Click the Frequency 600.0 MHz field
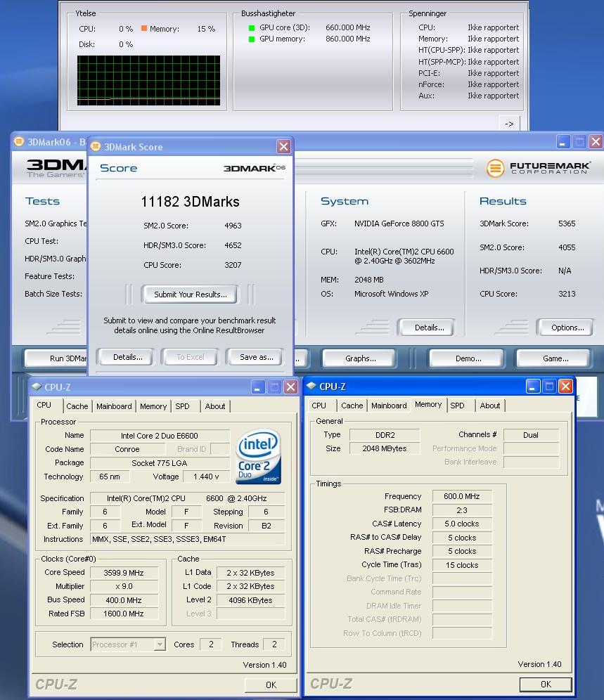 click(462, 496)
